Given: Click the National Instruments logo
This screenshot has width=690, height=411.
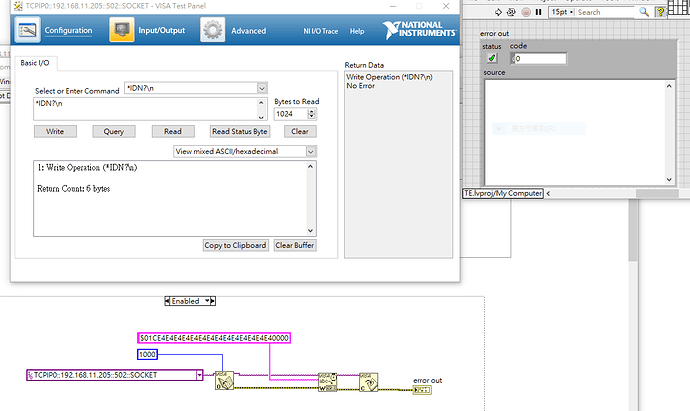Looking at the screenshot, I should pos(419,29).
